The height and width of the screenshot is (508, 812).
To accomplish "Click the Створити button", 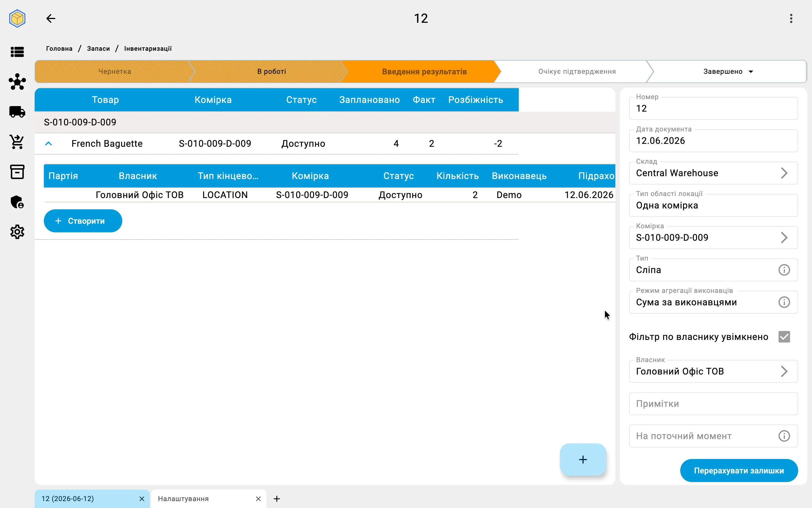I will 83,221.
